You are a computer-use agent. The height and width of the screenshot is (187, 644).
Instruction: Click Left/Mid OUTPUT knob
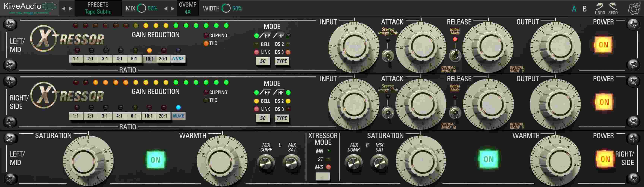[x=555, y=47]
